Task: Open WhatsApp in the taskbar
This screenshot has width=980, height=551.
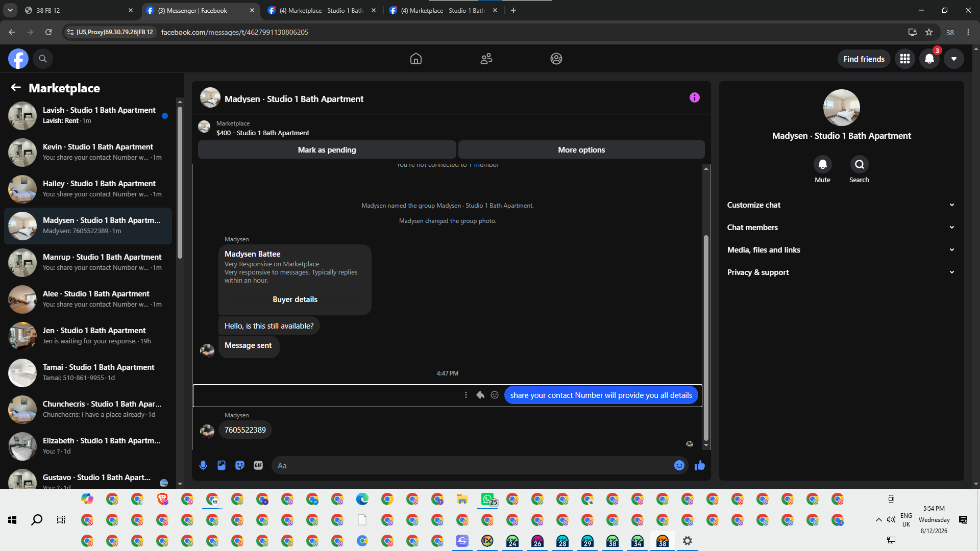Action: click(x=487, y=499)
